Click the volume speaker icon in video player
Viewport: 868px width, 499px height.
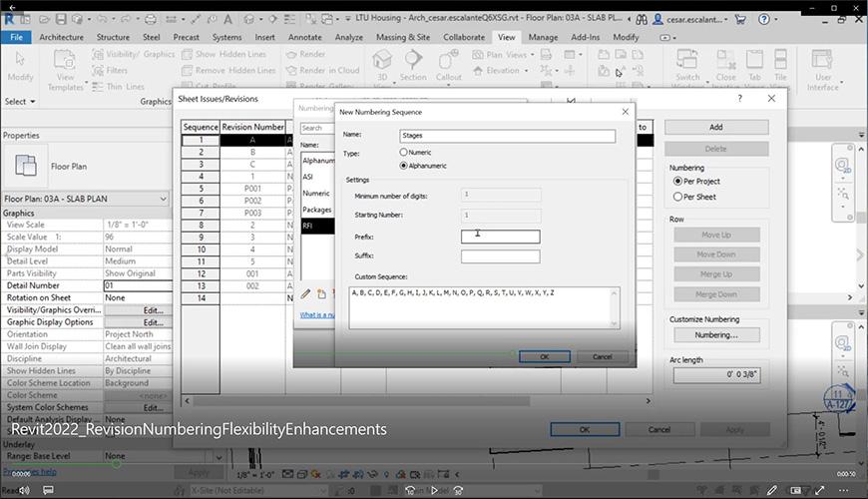pyautogui.click(x=24, y=490)
